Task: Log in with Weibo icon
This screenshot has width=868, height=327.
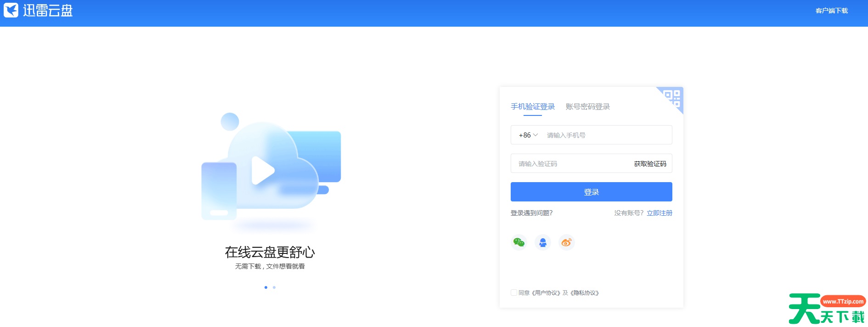Action: 566,242
